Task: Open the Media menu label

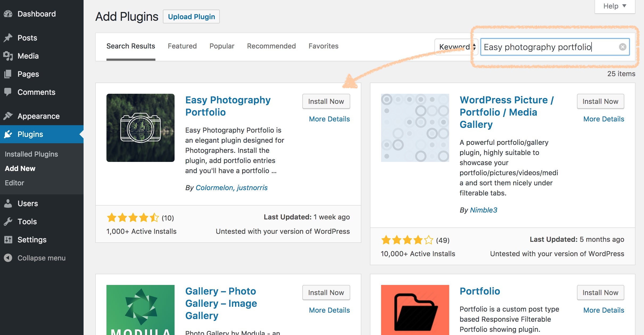Action: (x=28, y=56)
